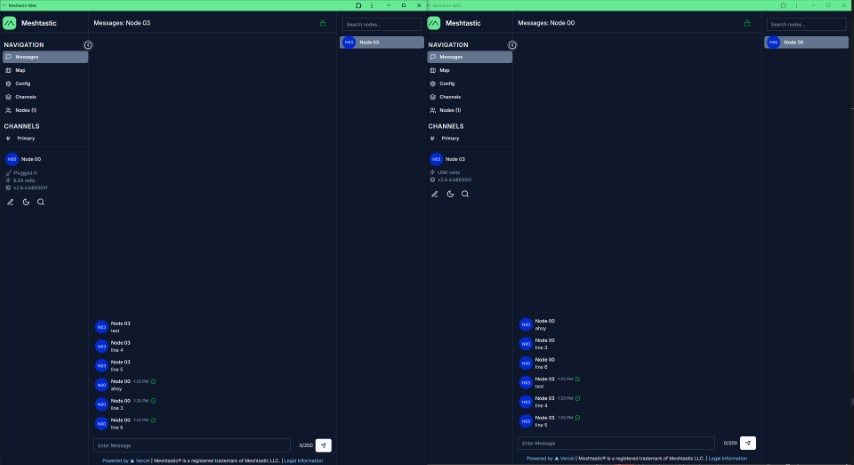The image size is (854, 465).
Task: Click the lock icon beside Messages: Node 00 header
Action: tap(747, 23)
